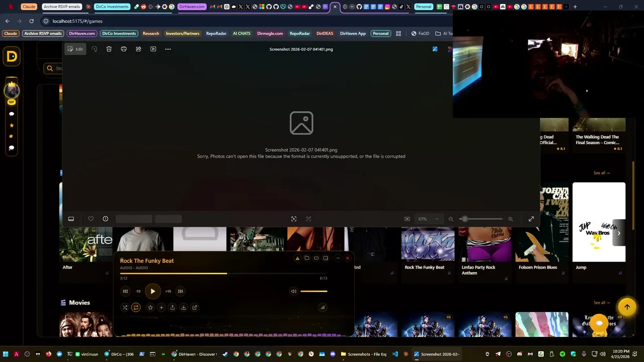
Task: Toggle repeat in audio player
Action: [x=136, y=308]
